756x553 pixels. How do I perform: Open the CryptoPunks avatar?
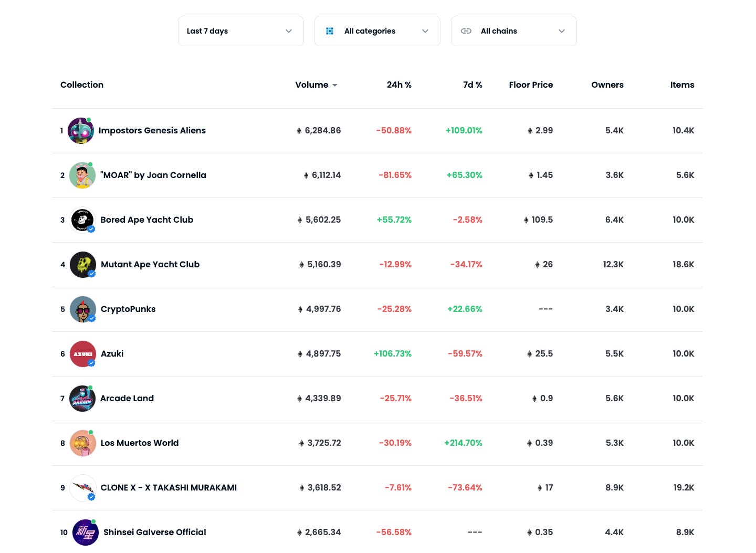click(83, 309)
